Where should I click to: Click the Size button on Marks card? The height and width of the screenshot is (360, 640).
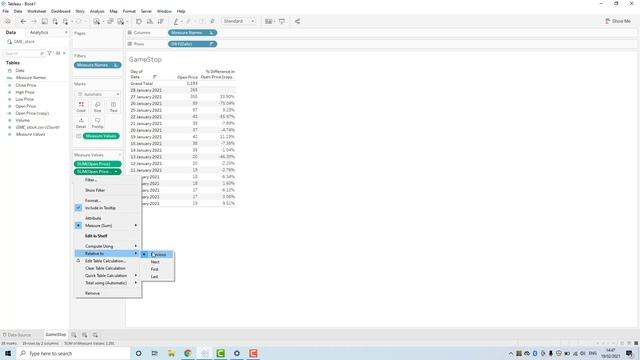click(x=98, y=107)
